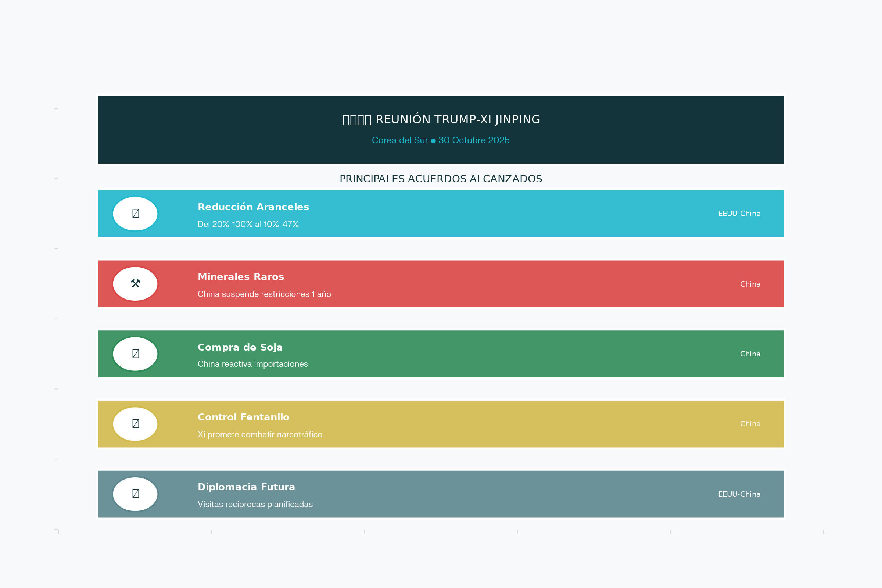Select the Minerales Raros heading
Viewport: 882px width, 588px height.
click(x=241, y=277)
